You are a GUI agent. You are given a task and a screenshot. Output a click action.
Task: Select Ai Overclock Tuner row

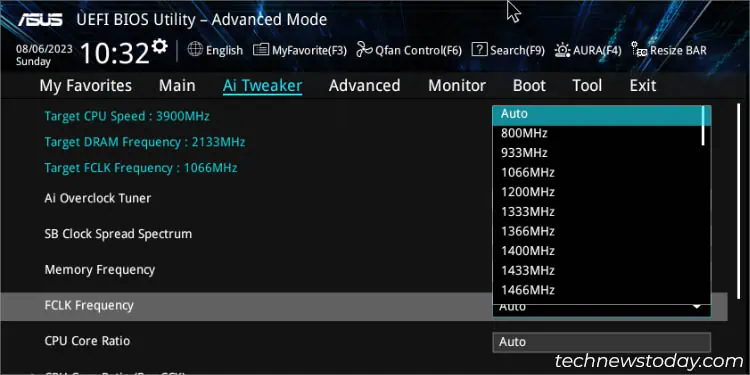[x=98, y=198]
